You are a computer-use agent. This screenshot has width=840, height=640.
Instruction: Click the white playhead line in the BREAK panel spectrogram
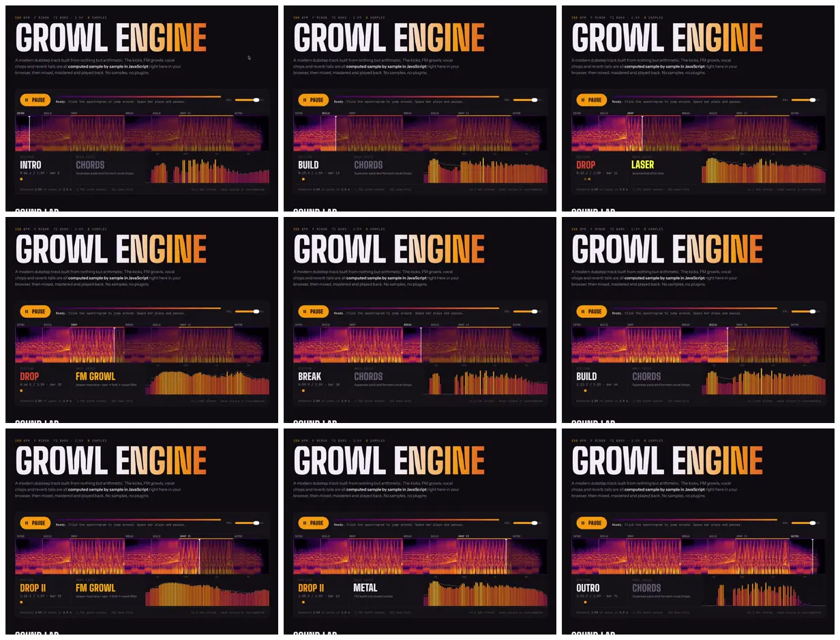coord(421,345)
